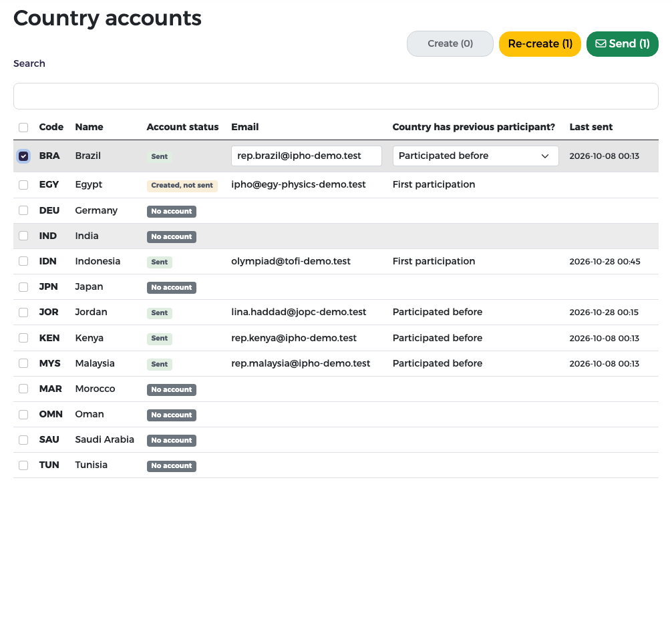Click the Created, not sent badge
Image resolution: width=672 pixels, height=623 pixels.
click(x=182, y=185)
